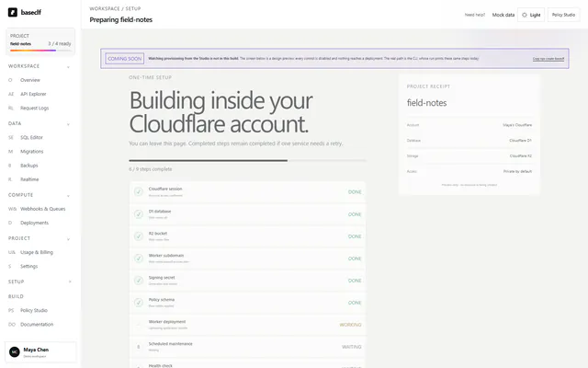Click the S icon beside Settings
Image resolution: width=588 pixels, height=368 pixels.
tap(10, 266)
